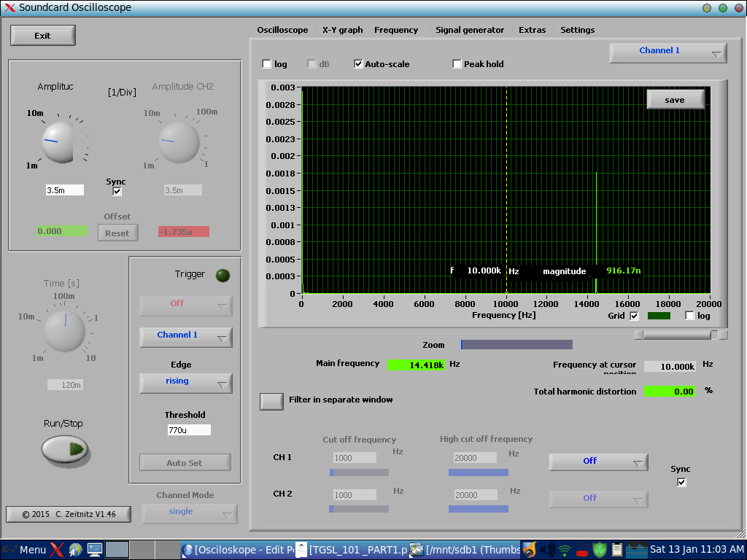Switch to the Signal generator tab
The width and height of the screenshot is (747, 560).
(x=469, y=30)
